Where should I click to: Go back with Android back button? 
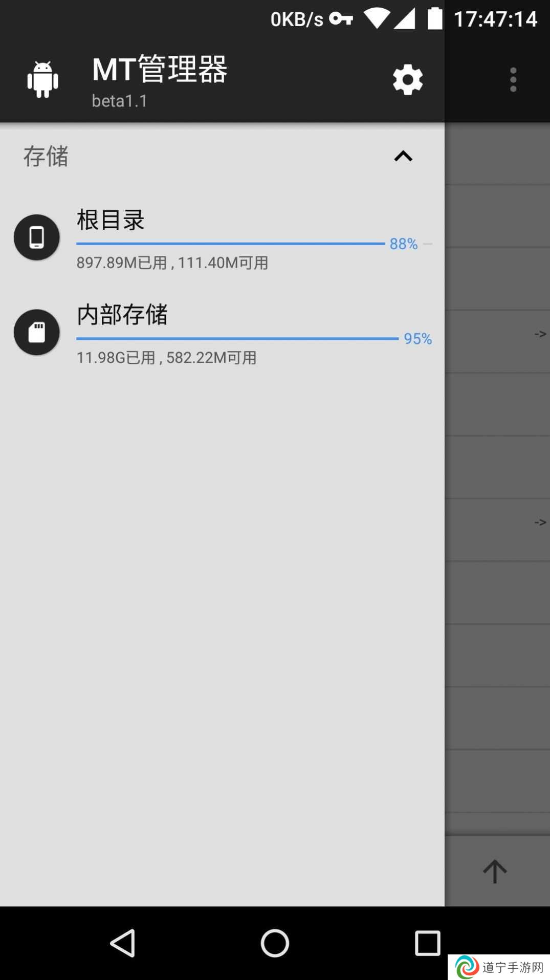tap(123, 943)
